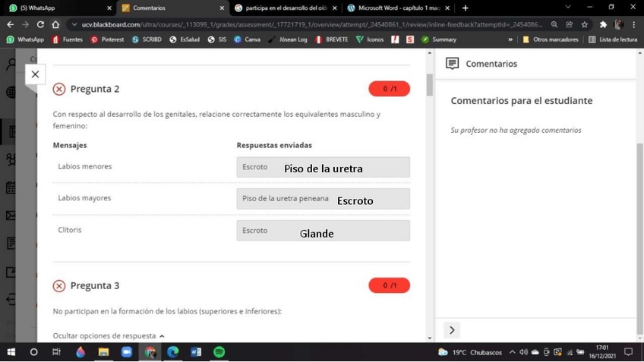644x362 pixels.
Task: Open Task View in the taskbar
Action: 57,352
